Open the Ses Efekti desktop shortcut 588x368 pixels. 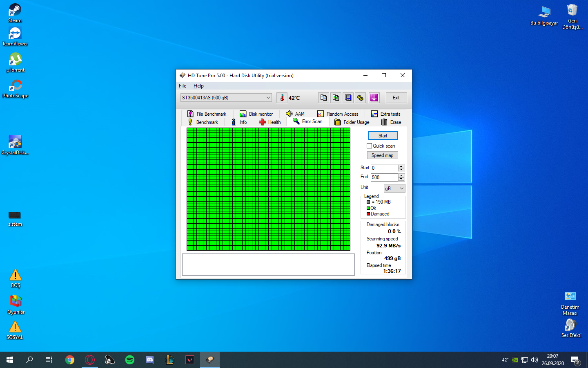[x=571, y=328]
